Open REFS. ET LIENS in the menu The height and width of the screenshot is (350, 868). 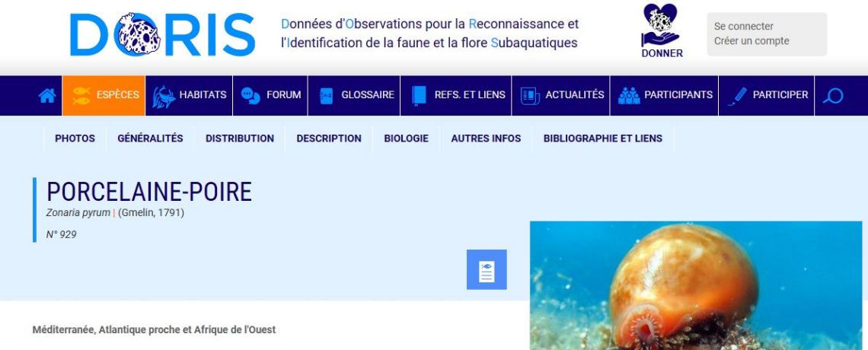[456, 95]
